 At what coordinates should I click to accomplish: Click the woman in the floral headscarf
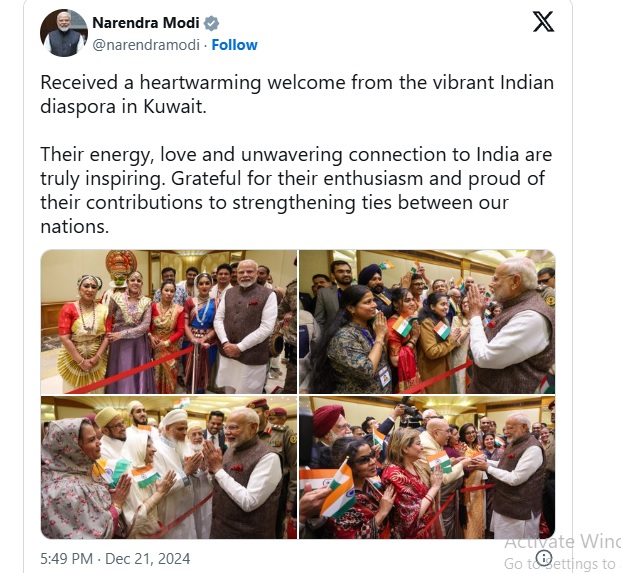77,478
